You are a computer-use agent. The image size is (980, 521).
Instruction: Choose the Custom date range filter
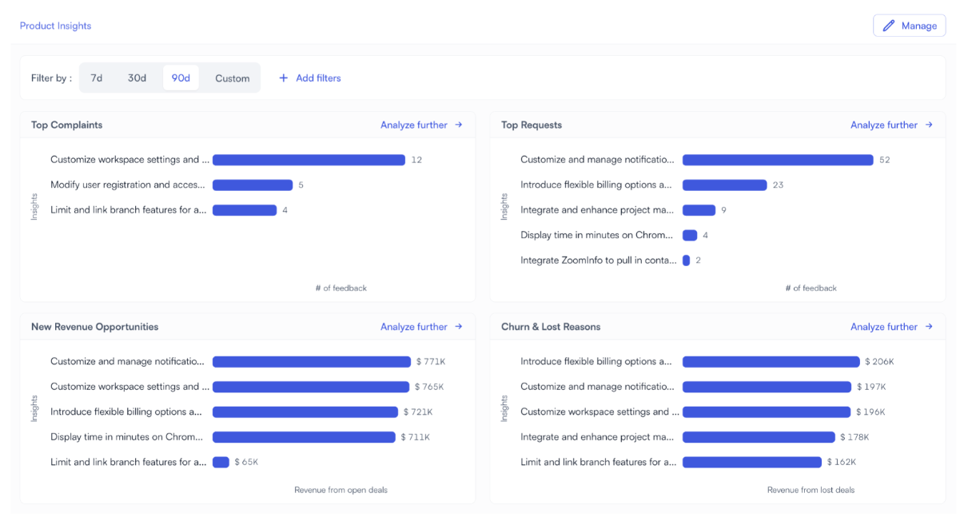point(232,78)
